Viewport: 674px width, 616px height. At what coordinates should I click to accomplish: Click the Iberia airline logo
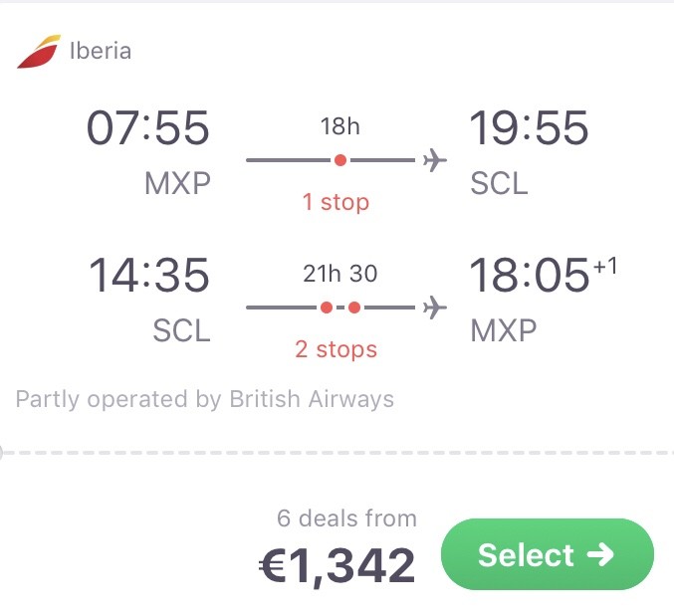(39, 51)
